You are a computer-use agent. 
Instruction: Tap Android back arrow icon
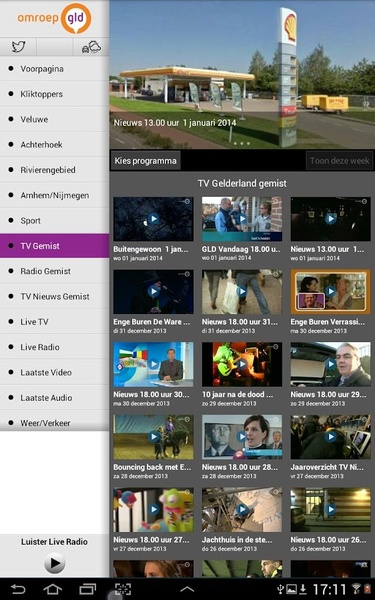point(18,589)
